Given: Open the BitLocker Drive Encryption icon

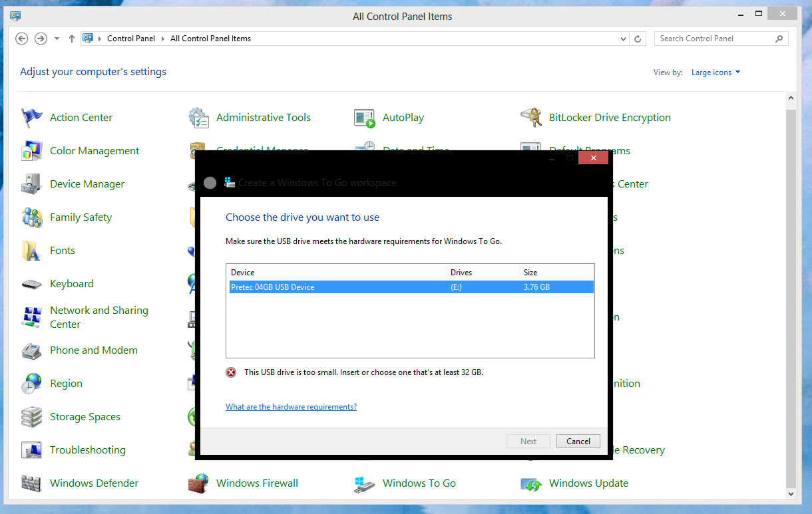Looking at the screenshot, I should tap(531, 118).
